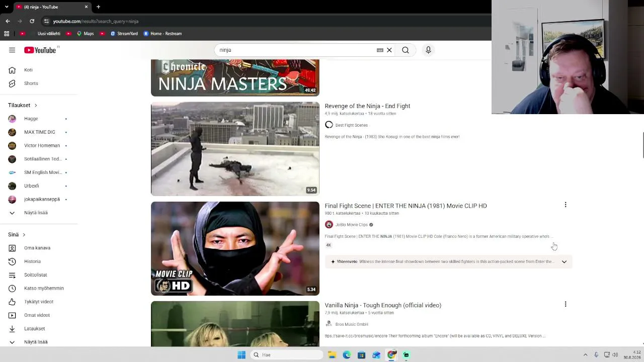
Task: Open JoBlo Movie Clips channel link
Action: tap(351, 225)
